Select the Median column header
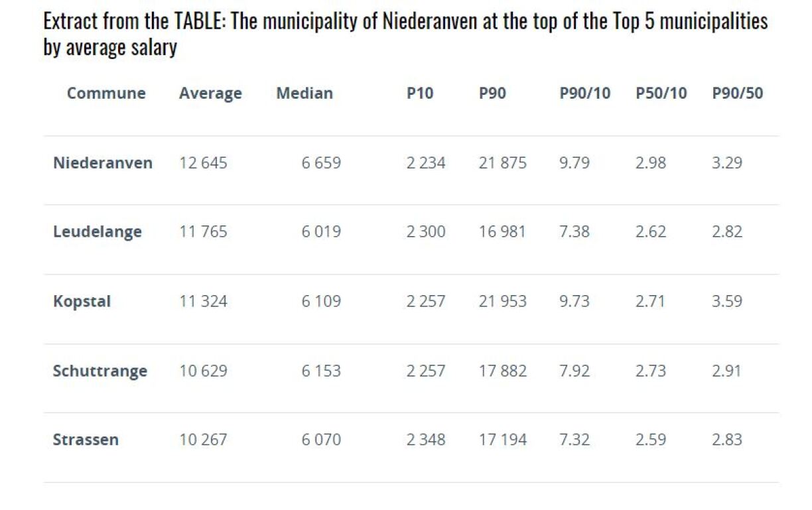Screen dimensions: 812x510 304,94
